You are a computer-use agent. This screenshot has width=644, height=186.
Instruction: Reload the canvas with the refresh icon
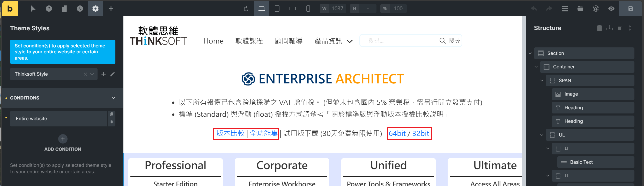tap(246, 9)
